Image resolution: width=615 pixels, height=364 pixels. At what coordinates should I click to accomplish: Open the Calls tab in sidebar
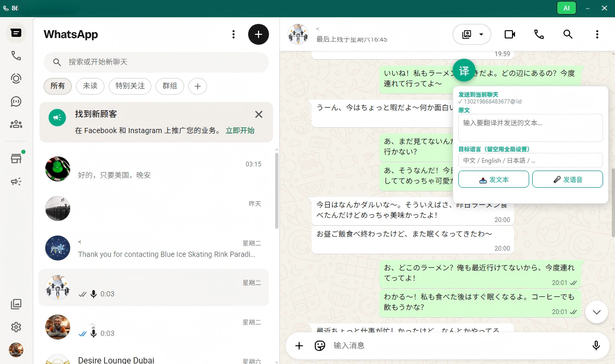tap(16, 56)
